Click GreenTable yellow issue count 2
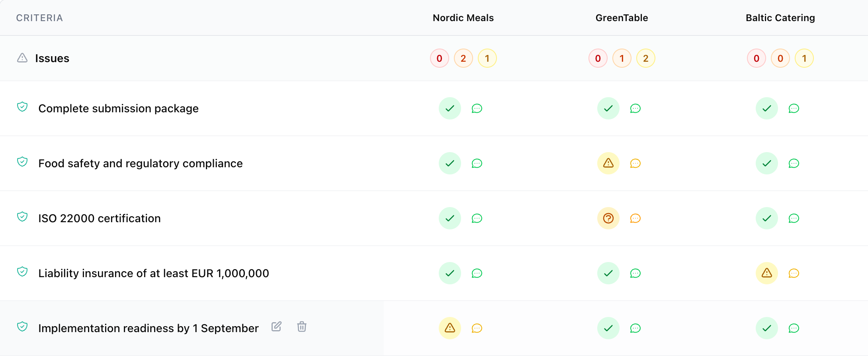The image size is (868, 356). pos(646,59)
